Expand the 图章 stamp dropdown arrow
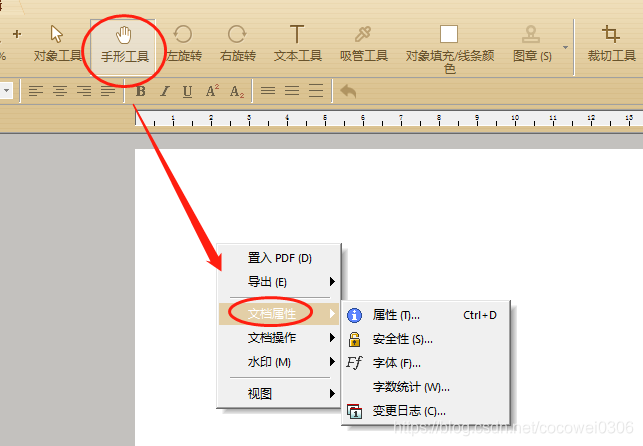Viewport: 643px width, 446px height. pyautogui.click(x=565, y=48)
